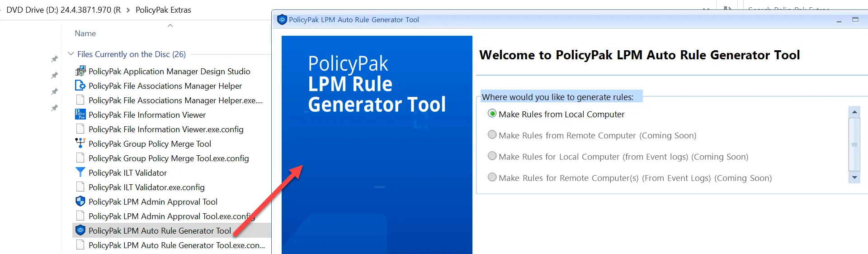The width and height of the screenshot is (868, 254).
Task: Navigate to DVD Drive (D:) in breadcrumb
Action: point(63,10)
